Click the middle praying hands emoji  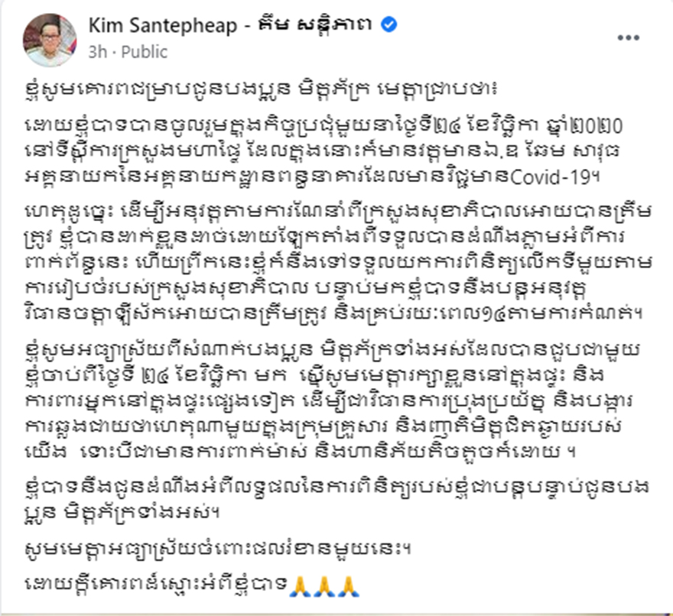pyautogui.click(x=324, y=586)
